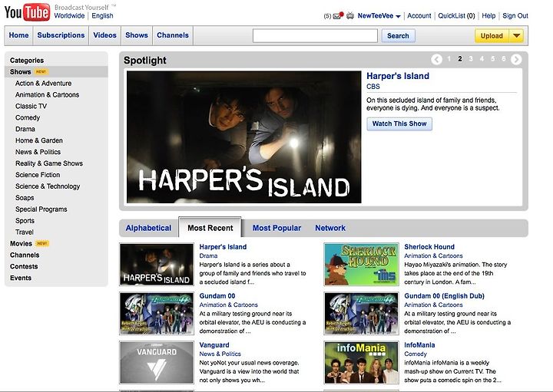Screen dimensions: 553x392
Task: Open the Videos nav tab
Action: 104,35
